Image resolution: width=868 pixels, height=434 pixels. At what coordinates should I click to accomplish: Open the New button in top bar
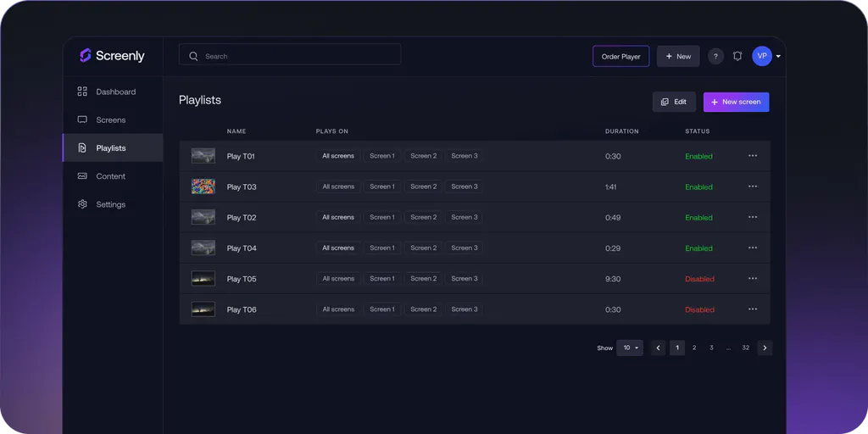[x=678, y=57]
